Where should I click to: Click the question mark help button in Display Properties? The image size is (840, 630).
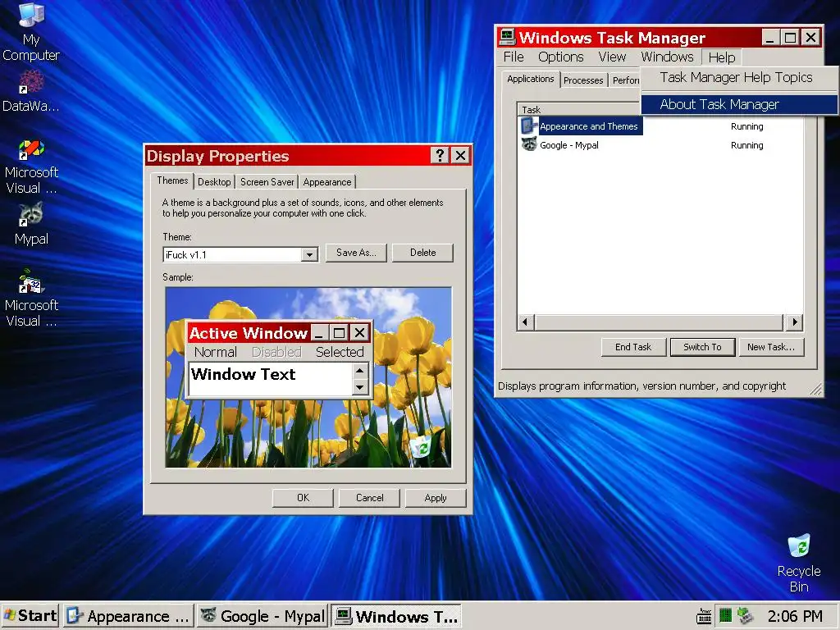(440, 155)
